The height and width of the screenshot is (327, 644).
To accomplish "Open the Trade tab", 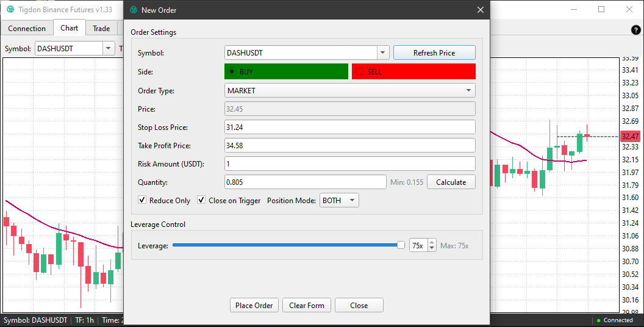I will tap(101, 28).
